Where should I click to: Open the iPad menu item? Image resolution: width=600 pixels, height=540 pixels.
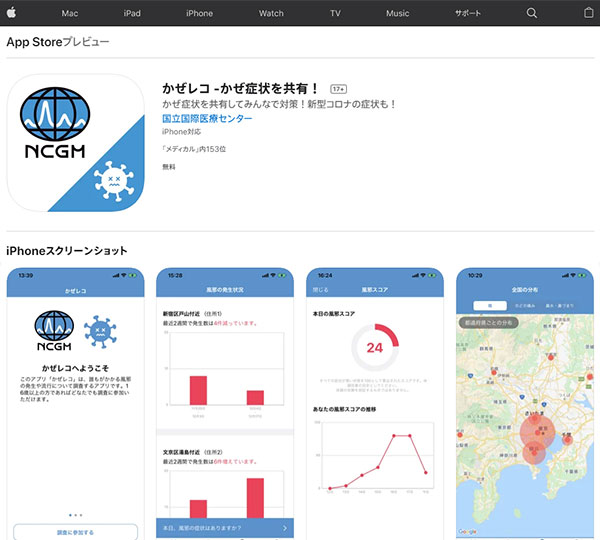click(x=132, y=13)
